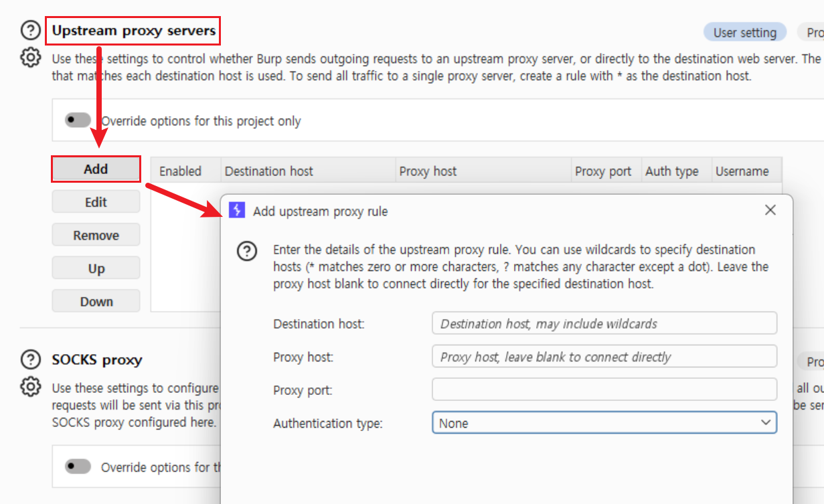Focus the Destination host input field in the dialog
This screenshot has width=824, height=504.
click(604, 323)
